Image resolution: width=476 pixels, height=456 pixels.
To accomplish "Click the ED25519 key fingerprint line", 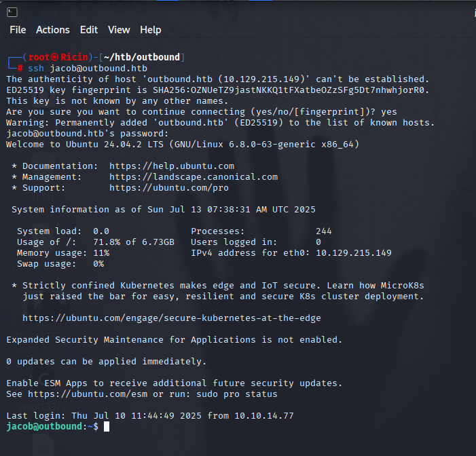I will coord(218,90).
